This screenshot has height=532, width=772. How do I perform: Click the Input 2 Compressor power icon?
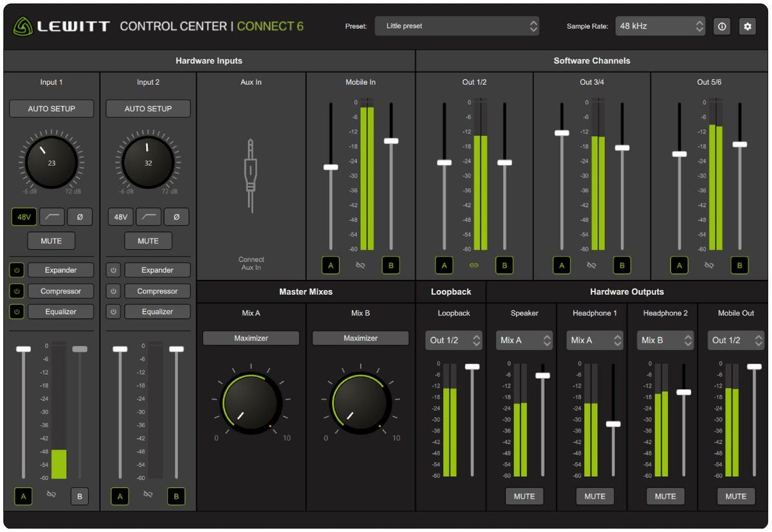[113, 291]
